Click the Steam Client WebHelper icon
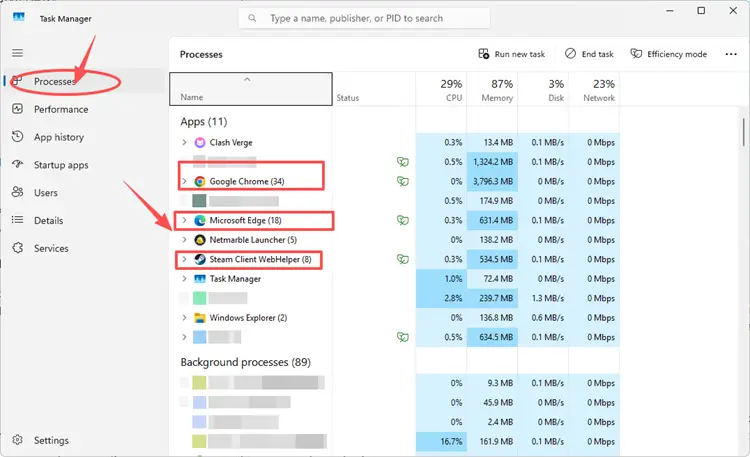This screenshot has width=750, height=457. coord(200,259)
